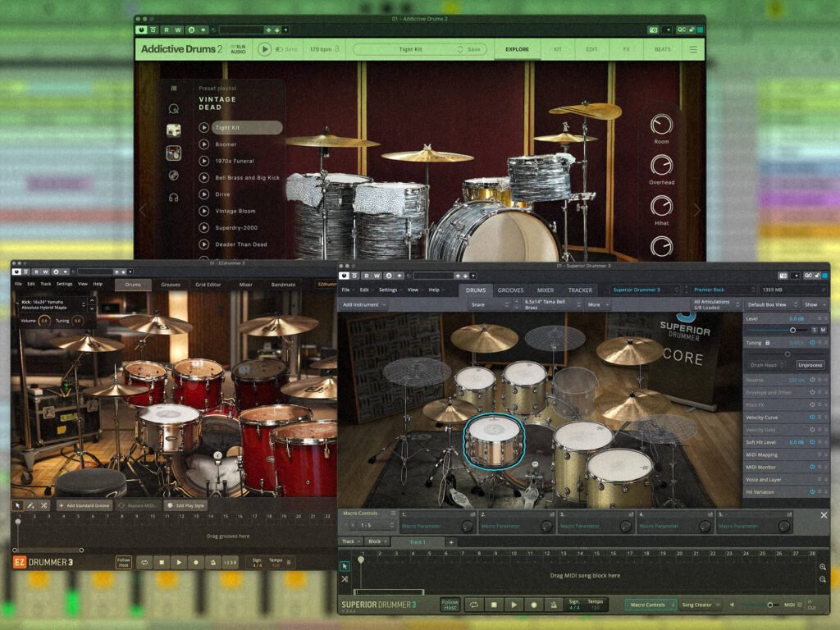840x630 pixels.
Task: Adjust the Room knob in Addictive Drums
Action: 661,125
